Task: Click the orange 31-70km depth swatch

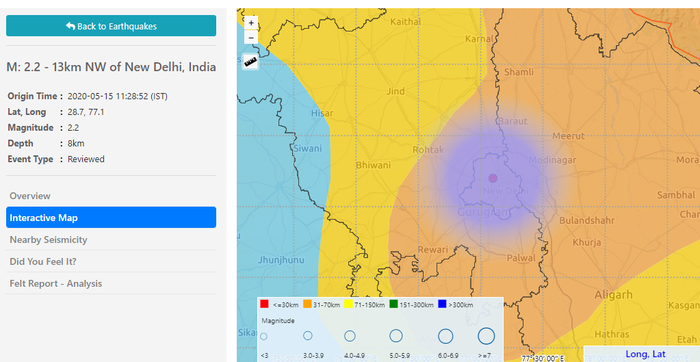Action: pos(307,304)
